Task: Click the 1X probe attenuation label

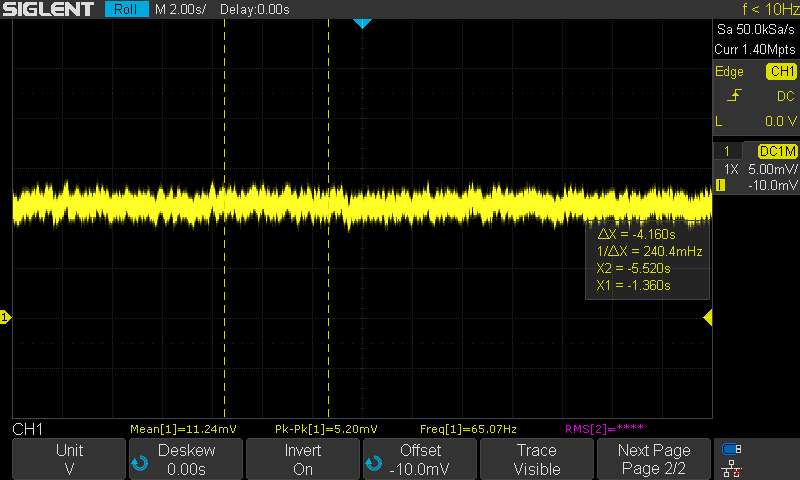Action: point(731,169)
